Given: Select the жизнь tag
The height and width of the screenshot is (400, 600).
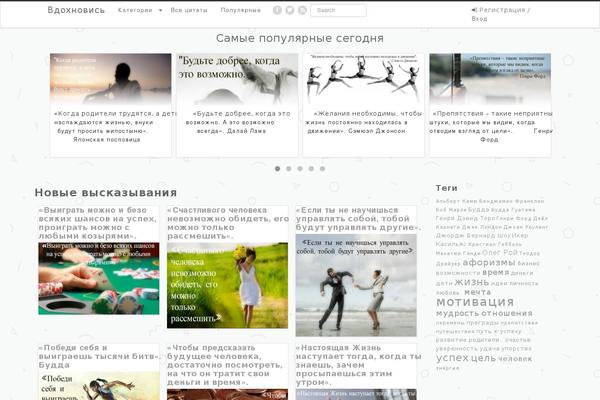Looking at the screenshot, I should click(471, 282).
